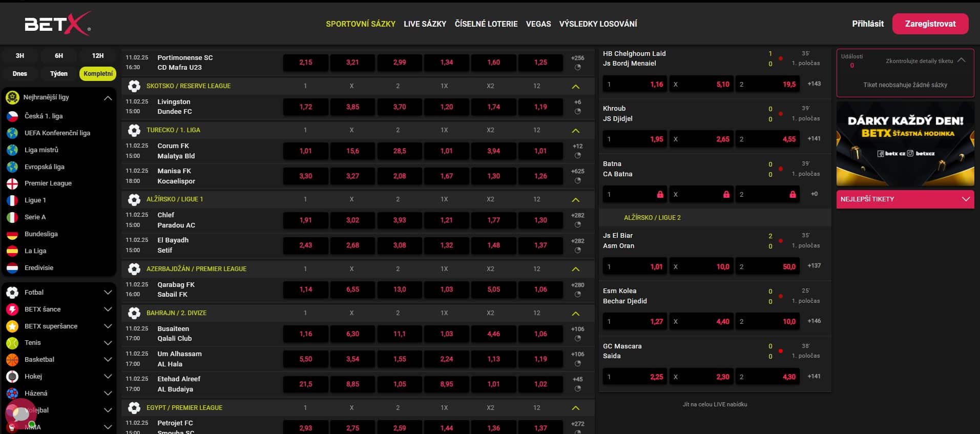Click the soccer icon beside Bahrajn / 2. Divize

coord(134,313)
